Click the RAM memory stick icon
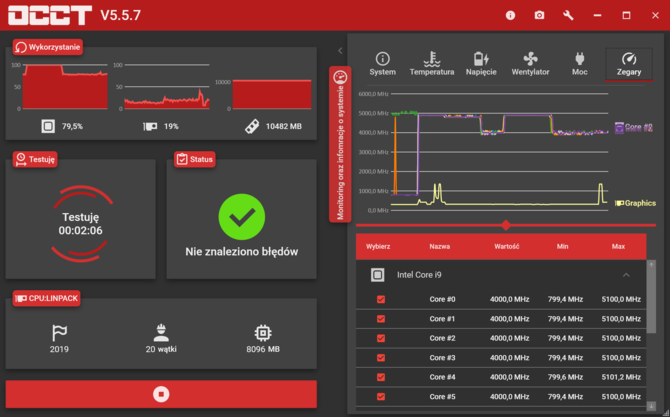The image size is (670, 417). (252, 126)
